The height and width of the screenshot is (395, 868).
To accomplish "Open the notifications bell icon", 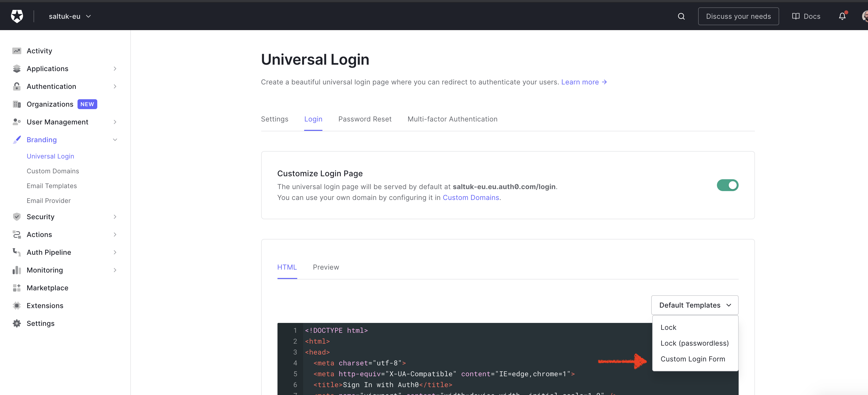I will pos(842,16).
